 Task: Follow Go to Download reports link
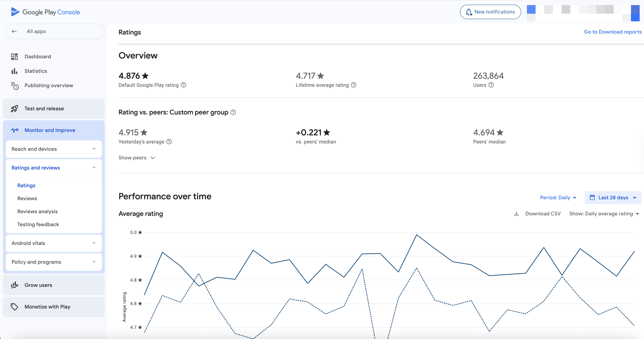(x=613, y=32)
